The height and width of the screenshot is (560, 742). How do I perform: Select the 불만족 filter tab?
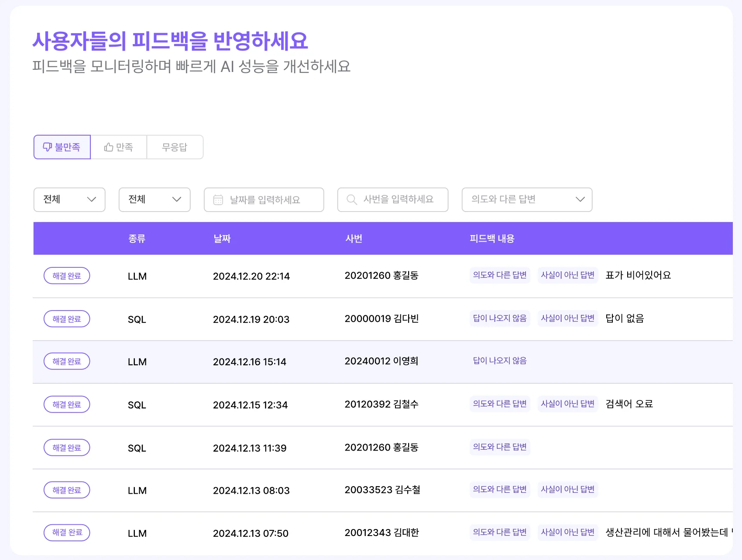click(62, 147)
